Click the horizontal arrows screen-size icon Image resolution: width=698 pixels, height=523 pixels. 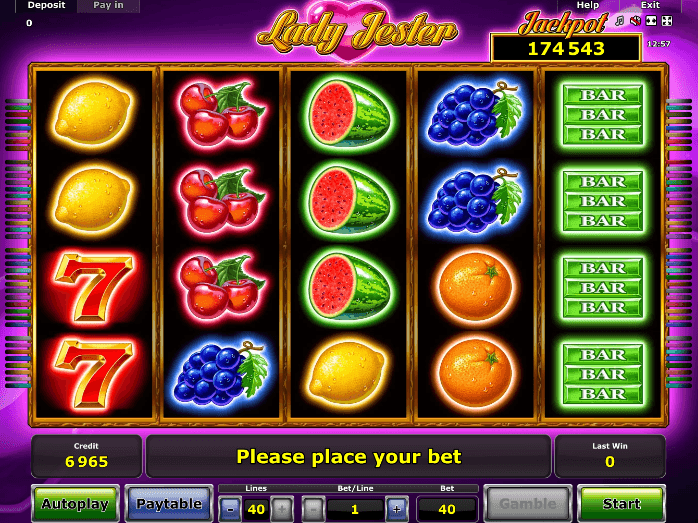pos(651,21)
